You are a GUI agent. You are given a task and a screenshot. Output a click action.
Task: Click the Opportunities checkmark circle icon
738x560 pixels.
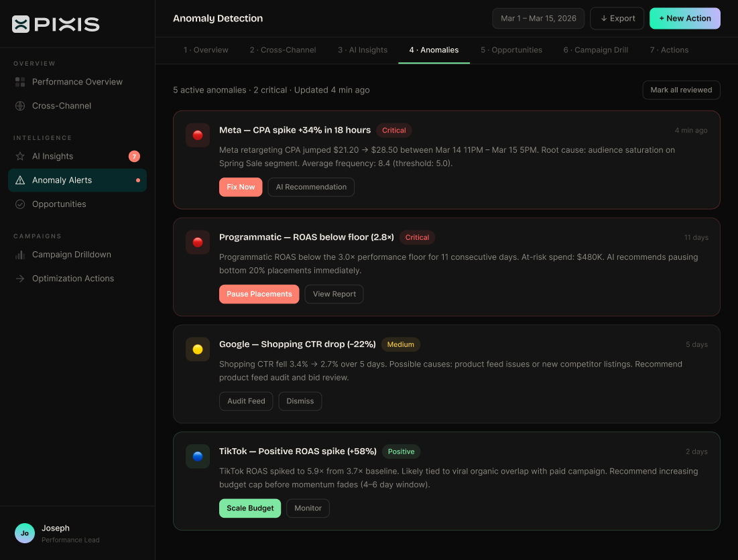click(20, 204)
